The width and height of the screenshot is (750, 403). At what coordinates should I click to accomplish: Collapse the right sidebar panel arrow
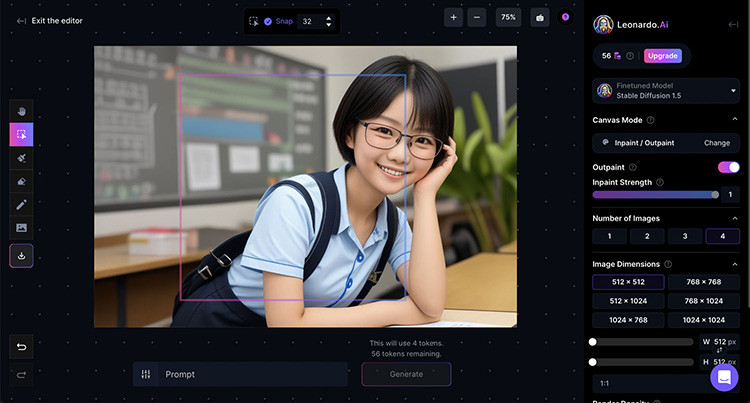tap(733, 24)
